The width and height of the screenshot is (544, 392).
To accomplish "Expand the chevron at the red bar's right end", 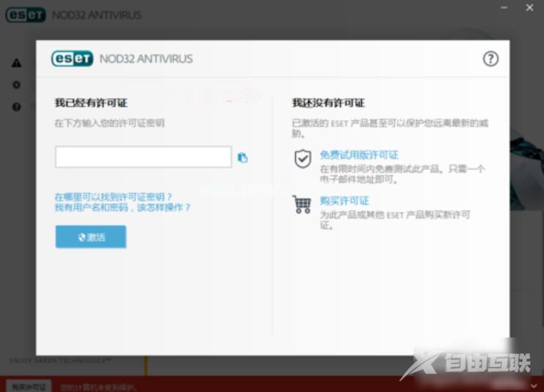I will click(x=534, y=385).
